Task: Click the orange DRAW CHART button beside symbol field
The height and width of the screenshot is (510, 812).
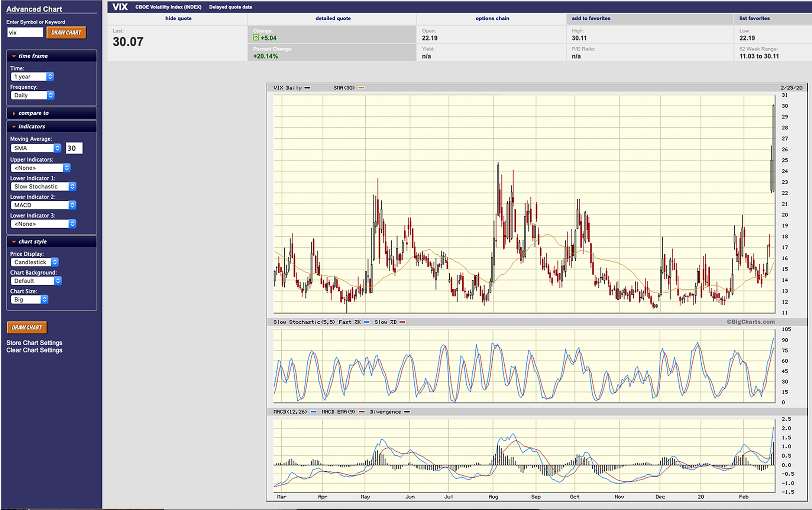Action: [67, 32]
